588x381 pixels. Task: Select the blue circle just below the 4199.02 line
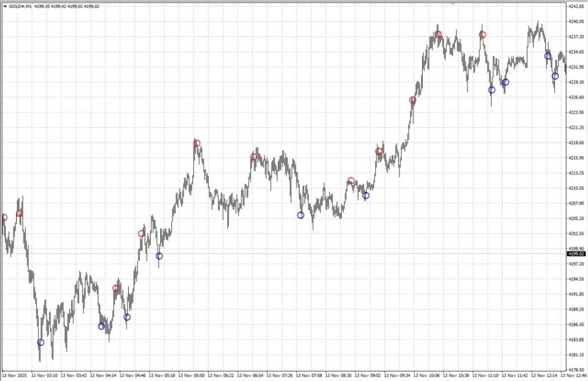(x=159, y=256)
